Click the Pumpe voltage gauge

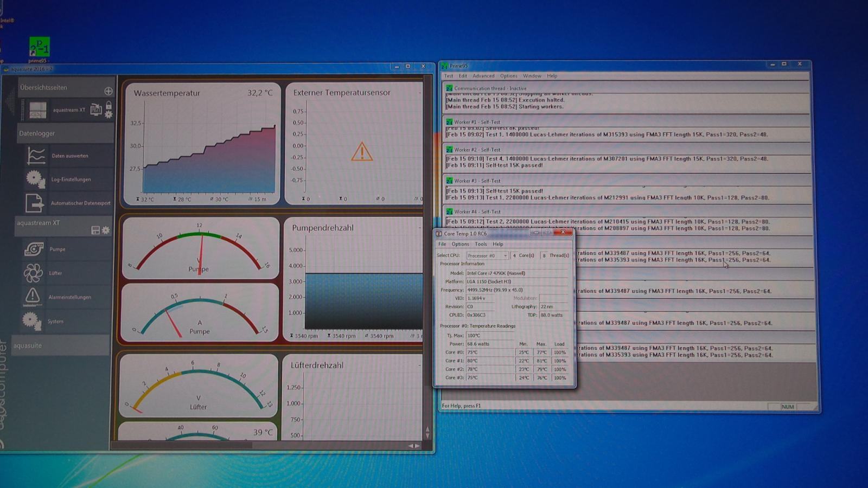point(200,248)
